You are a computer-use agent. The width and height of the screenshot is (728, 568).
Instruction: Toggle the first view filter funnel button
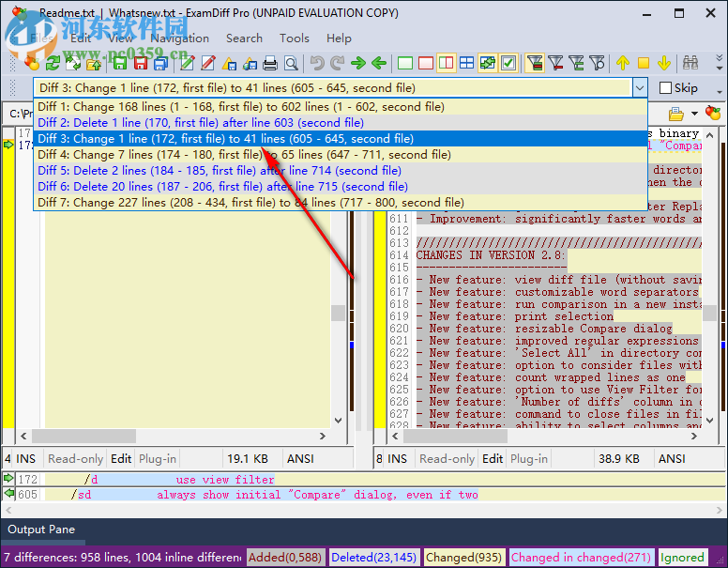(x=535, y=64)
